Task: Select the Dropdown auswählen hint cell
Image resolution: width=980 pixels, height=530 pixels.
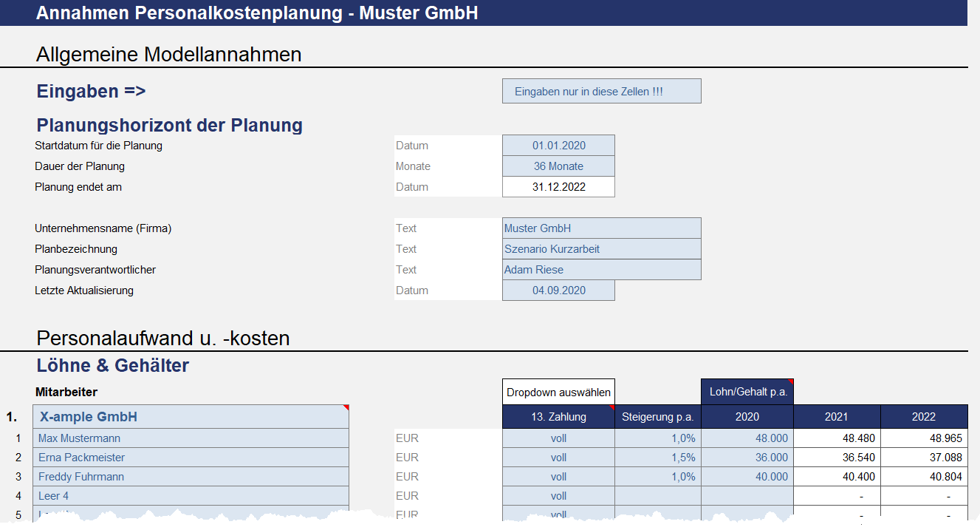Action: coord(558,392)
